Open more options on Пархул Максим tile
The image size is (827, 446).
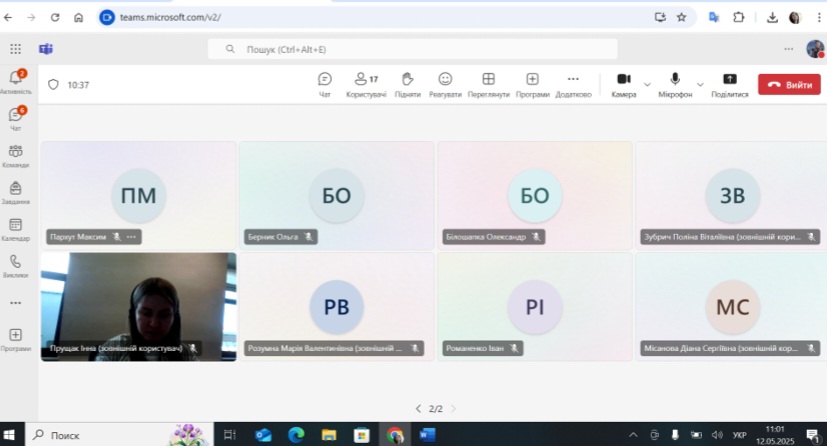[131, 237]
